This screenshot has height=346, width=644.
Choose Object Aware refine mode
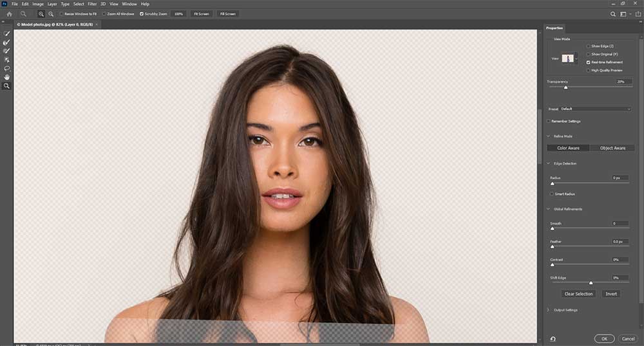click(x=612, y=148)
